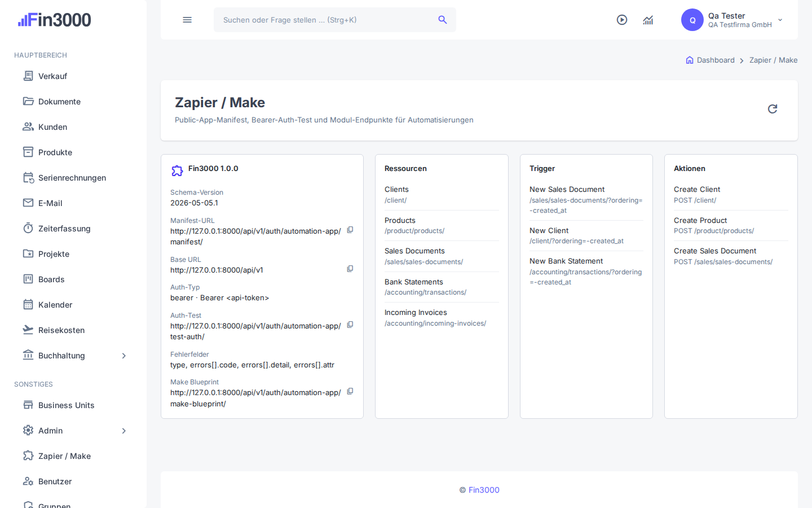Open Business Units label in the sidebar

pos(67,405)
